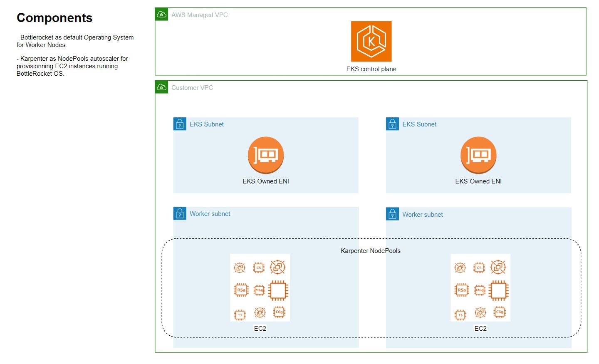Click the 'EC2' caption under left instance group

click(260, 329)
